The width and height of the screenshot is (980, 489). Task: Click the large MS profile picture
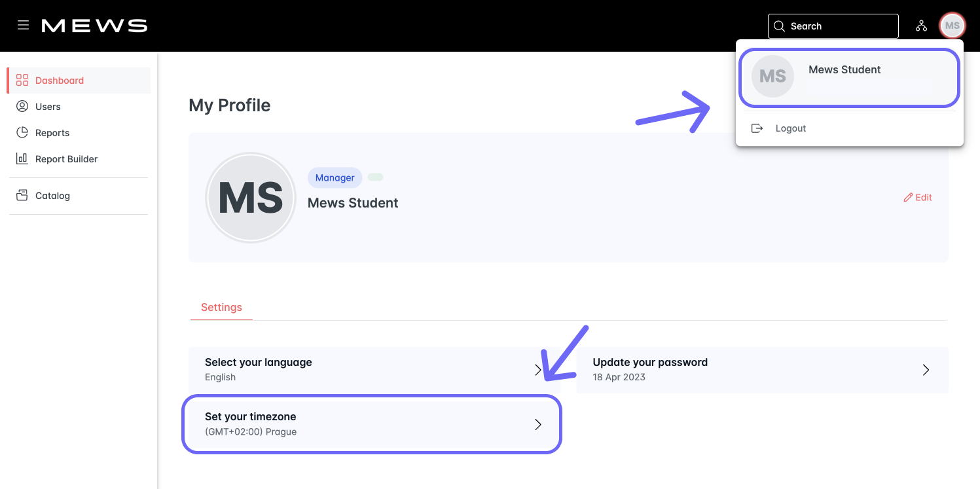pos(251,197)
